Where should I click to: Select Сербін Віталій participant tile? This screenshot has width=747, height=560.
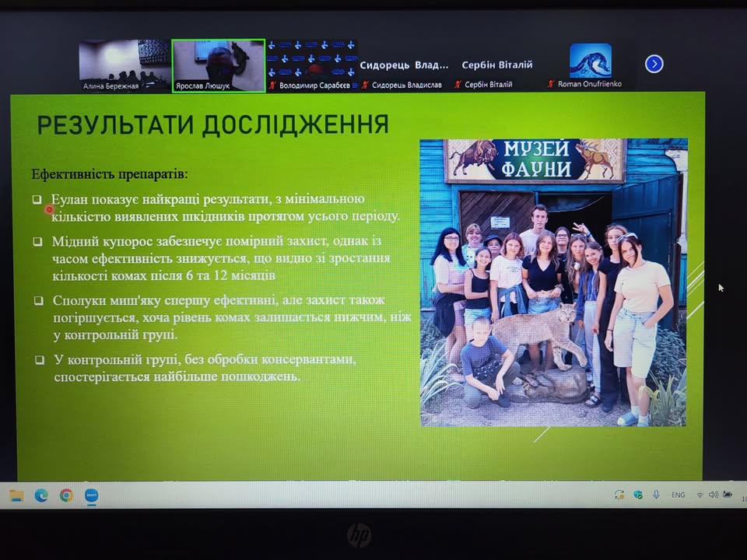point(496,65)
